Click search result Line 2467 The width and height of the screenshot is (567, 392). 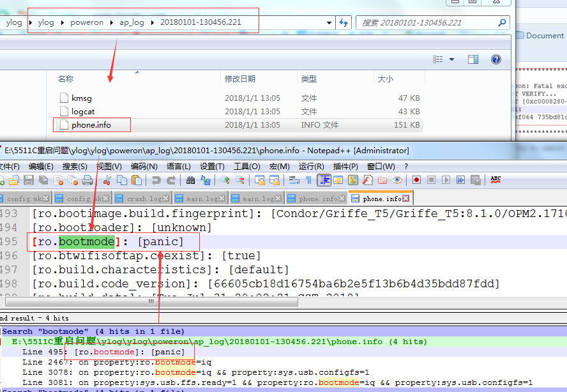[117, 362]
